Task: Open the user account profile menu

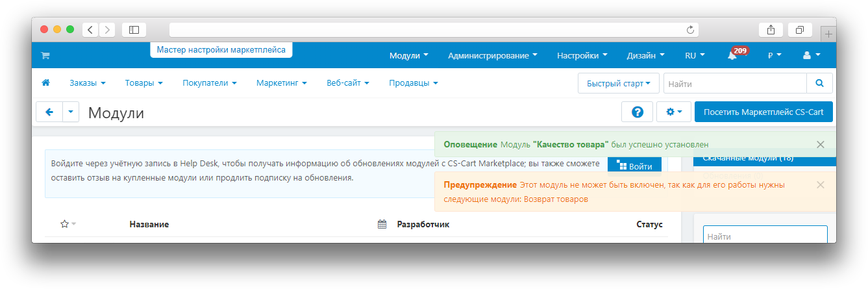Action: (x=812, y=56)
